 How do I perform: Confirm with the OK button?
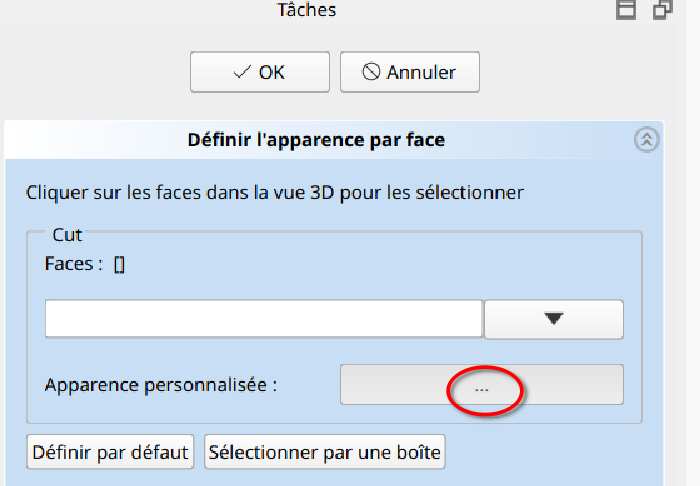[259, 72]
